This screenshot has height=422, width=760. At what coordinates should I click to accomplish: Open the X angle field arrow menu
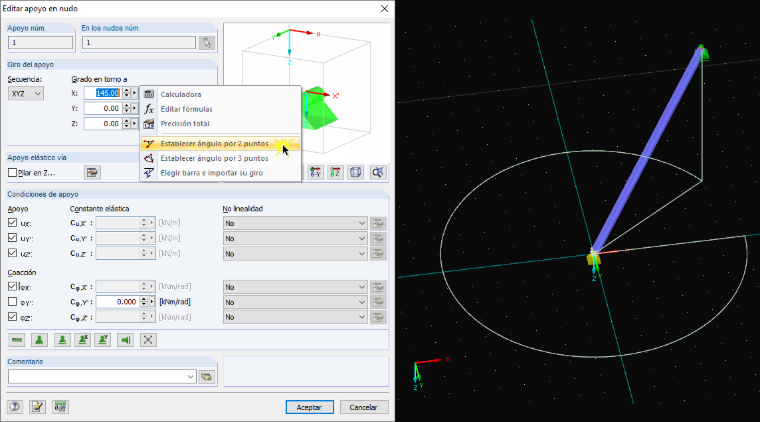tap(134, 93)
